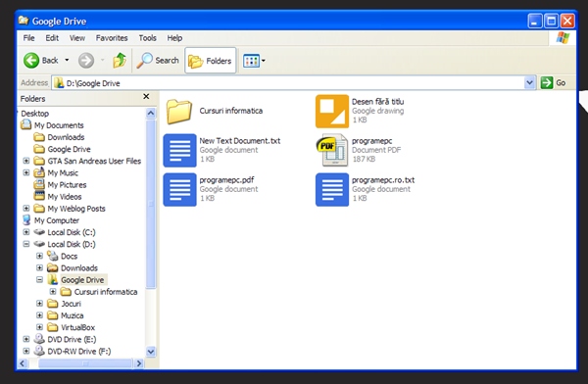This screenshot has width=588, height=384.
Task: Click the Google Drive icon under Local Disk (D:)
Action: pos(53,279)
